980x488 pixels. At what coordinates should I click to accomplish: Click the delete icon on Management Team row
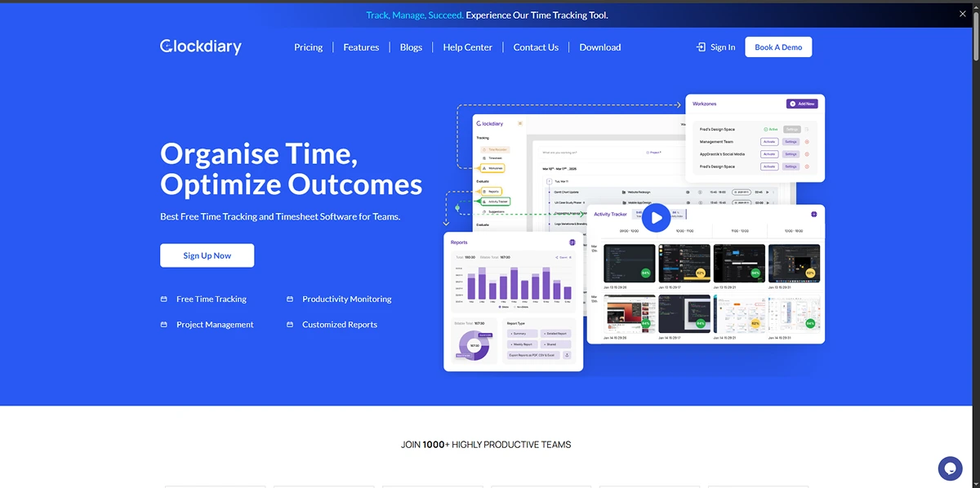point(807,142)
